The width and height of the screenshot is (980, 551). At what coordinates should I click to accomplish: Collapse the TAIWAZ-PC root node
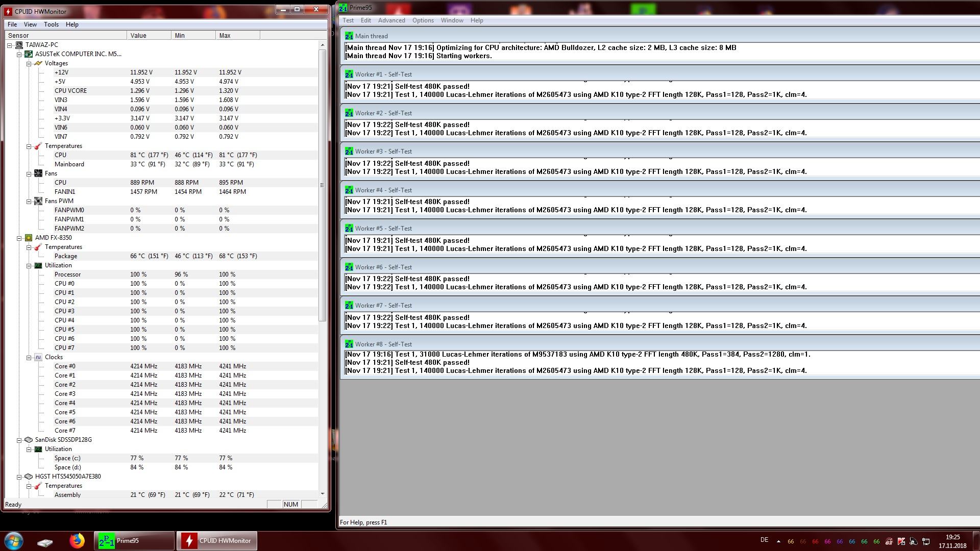(x=10, y=45)
